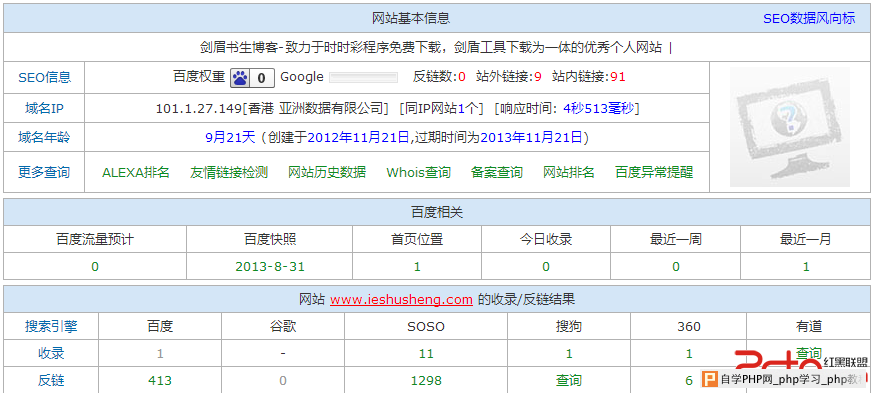Click the SOSO column header
871x393 pixels.
pyautogui.click(x=426, y=326)
